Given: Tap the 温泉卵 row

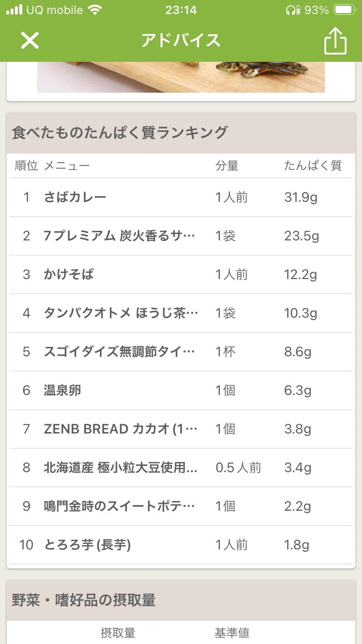Looking at the screenshot, I should click(x=181, y=391).
